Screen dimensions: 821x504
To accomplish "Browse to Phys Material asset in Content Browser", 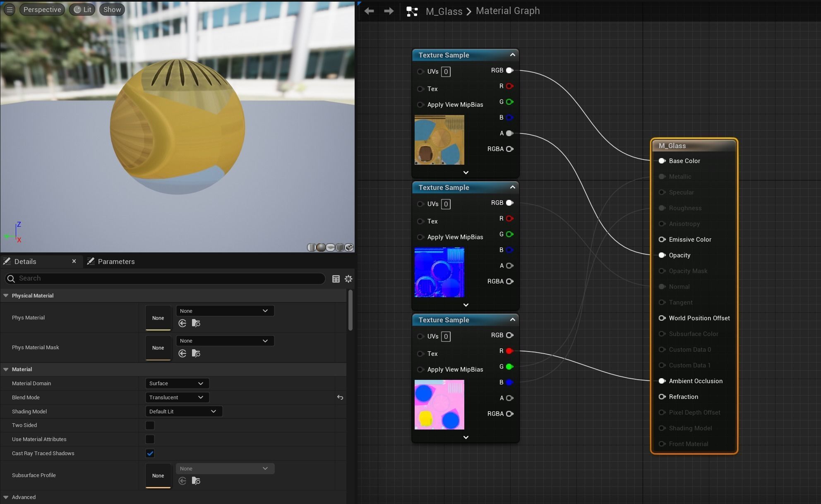I will pyautogui.click(x=196, y=323).
